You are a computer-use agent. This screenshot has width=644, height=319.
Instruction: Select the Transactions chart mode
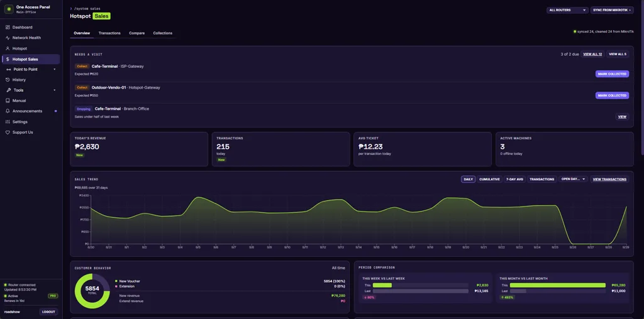[x=542, y=179]
